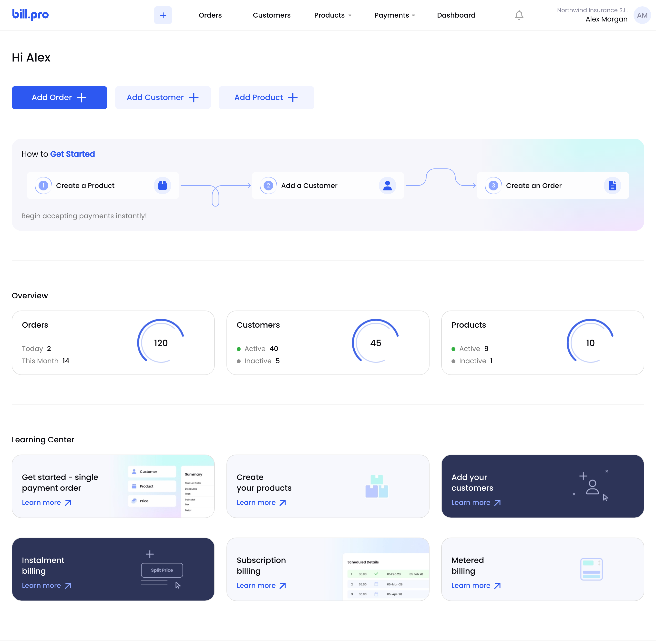This screenshot has width=656, height=644.
Task: Go to Customers in the navbar
Action: [272, 15]
